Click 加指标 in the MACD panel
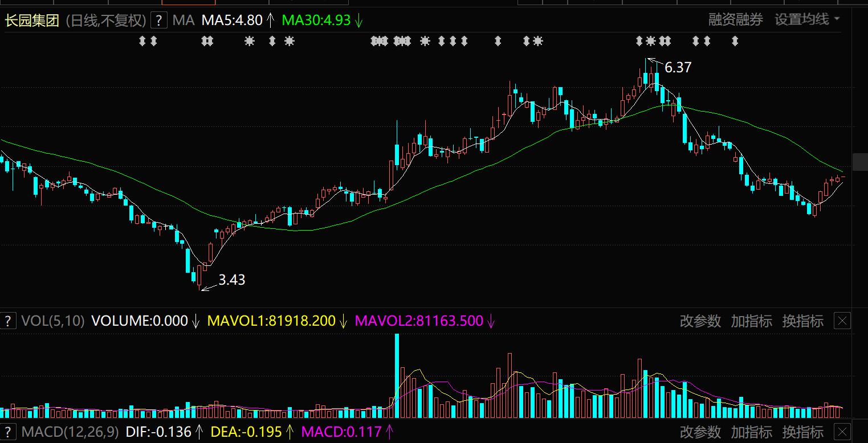 click(751, 432)
